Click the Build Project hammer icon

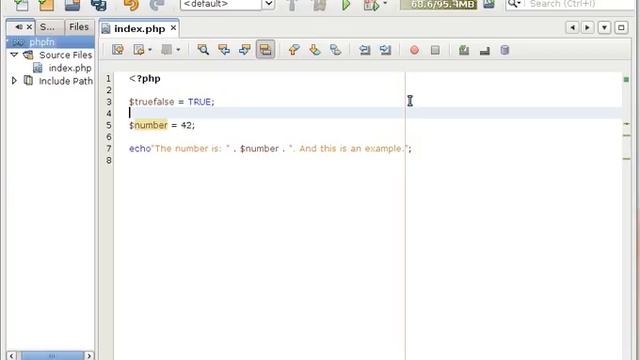292,5
